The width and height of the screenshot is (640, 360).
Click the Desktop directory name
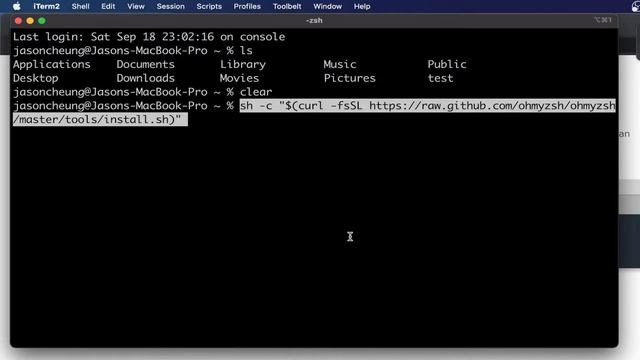coord(36,78)
